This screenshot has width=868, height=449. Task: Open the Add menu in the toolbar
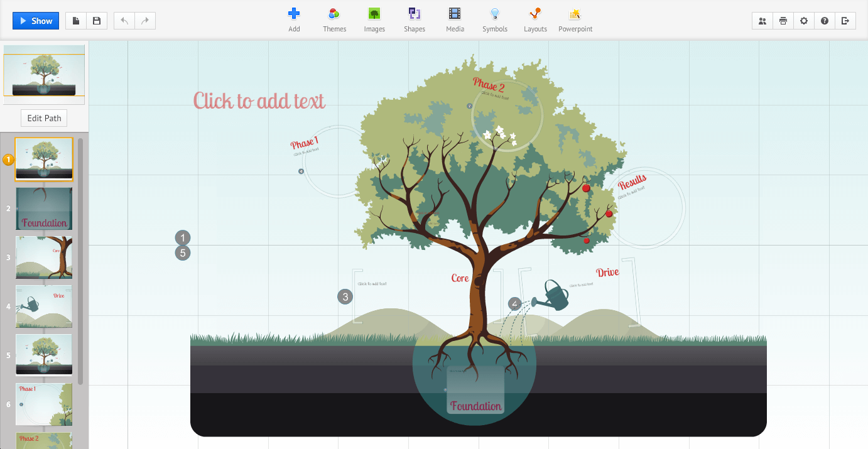(x=294, y=19)
